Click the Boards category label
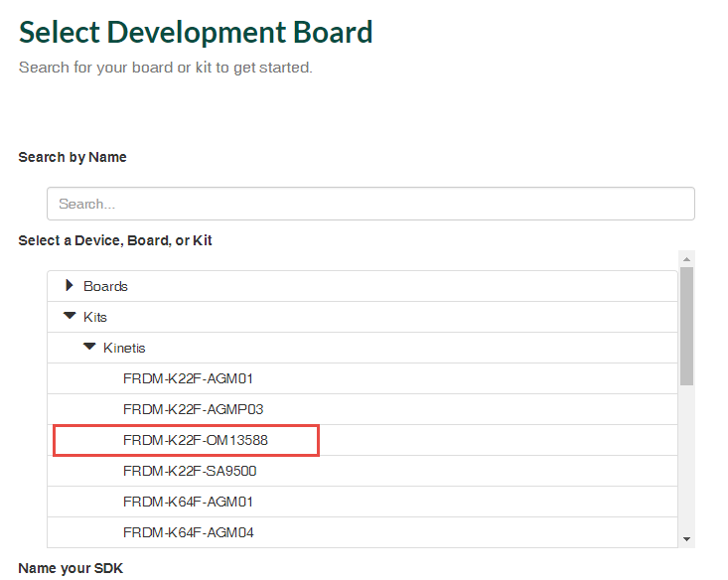Viewport: 728px width, 580px height. [x=105, y=286]
